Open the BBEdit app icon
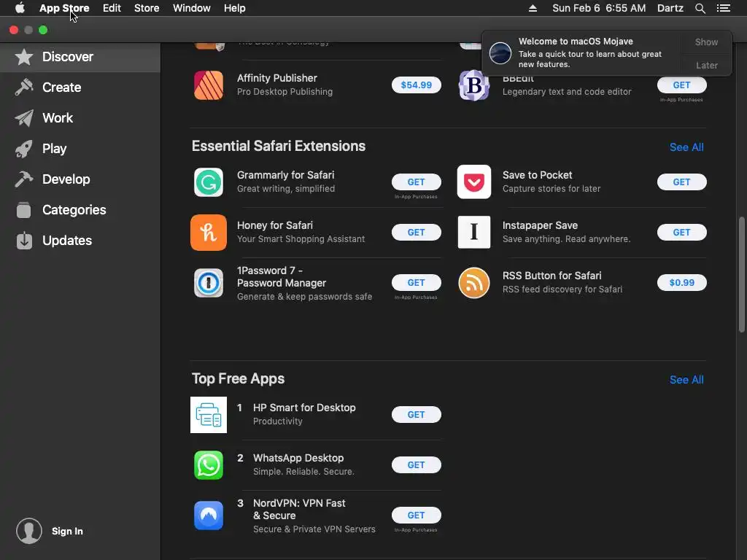 474,85
